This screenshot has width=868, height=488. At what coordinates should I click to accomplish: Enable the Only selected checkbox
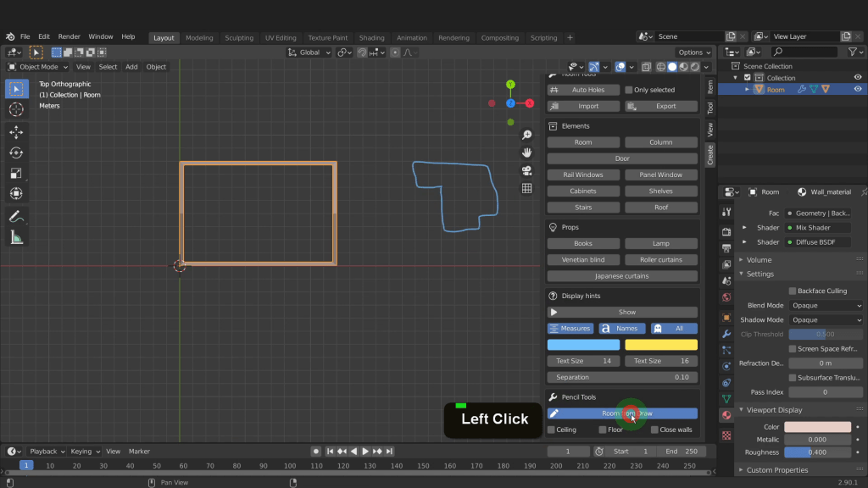[x=629, y=90]
